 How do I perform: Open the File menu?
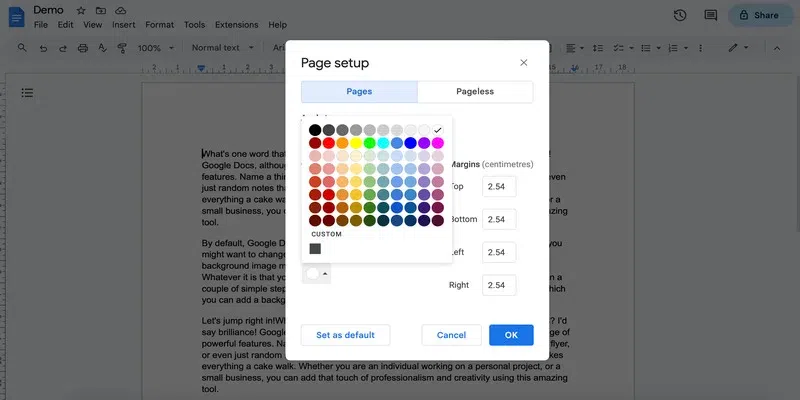(40, 24)
